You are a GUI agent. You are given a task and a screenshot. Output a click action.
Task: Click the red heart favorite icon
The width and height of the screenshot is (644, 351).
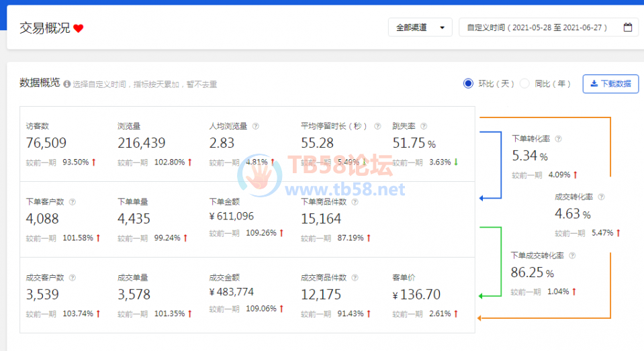79,28
